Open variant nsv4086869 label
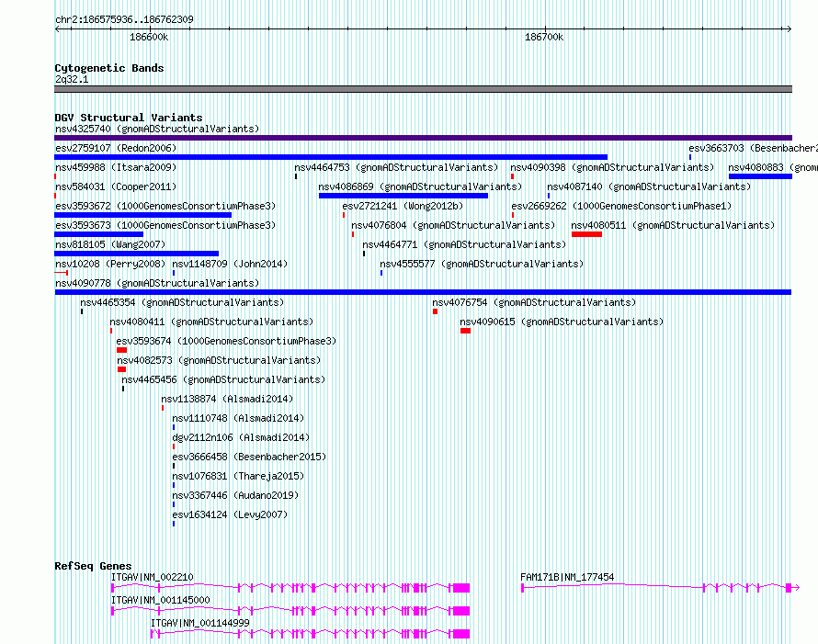Image resolution: width=818 pixels, height=644 pixels. pyautogui.click(x=420, y=186)
